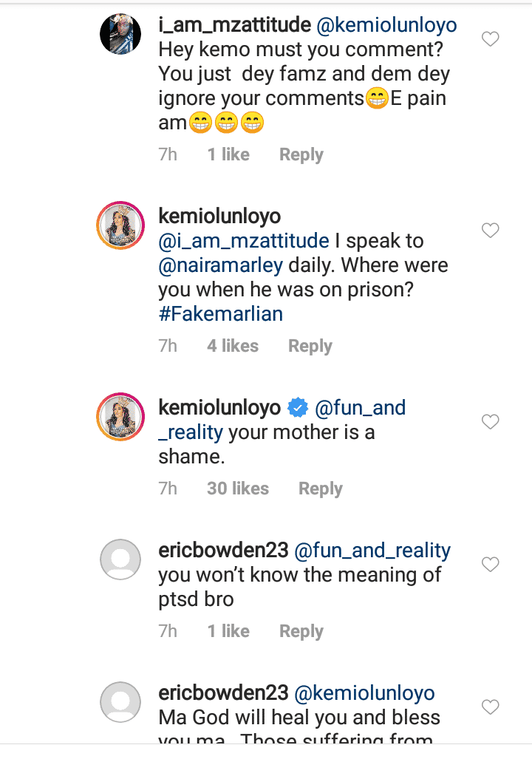Open i_am_mzattitude username link
Screen dimensions: 532x759
[x=234, y=26]
